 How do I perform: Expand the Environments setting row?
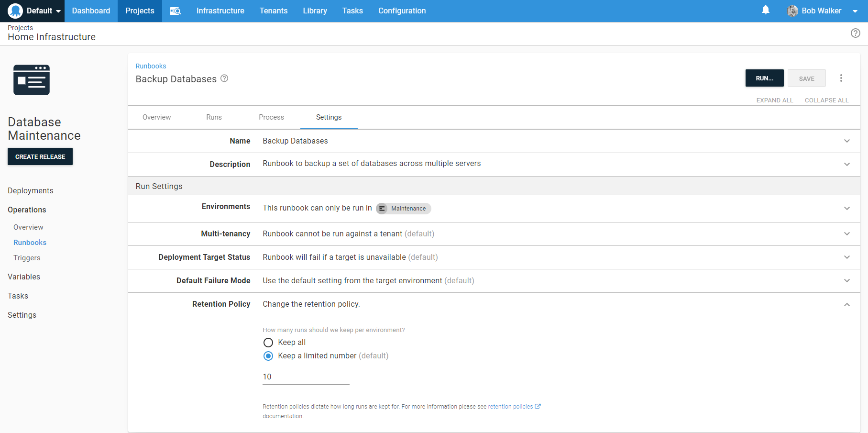click(x=846, y=208)
